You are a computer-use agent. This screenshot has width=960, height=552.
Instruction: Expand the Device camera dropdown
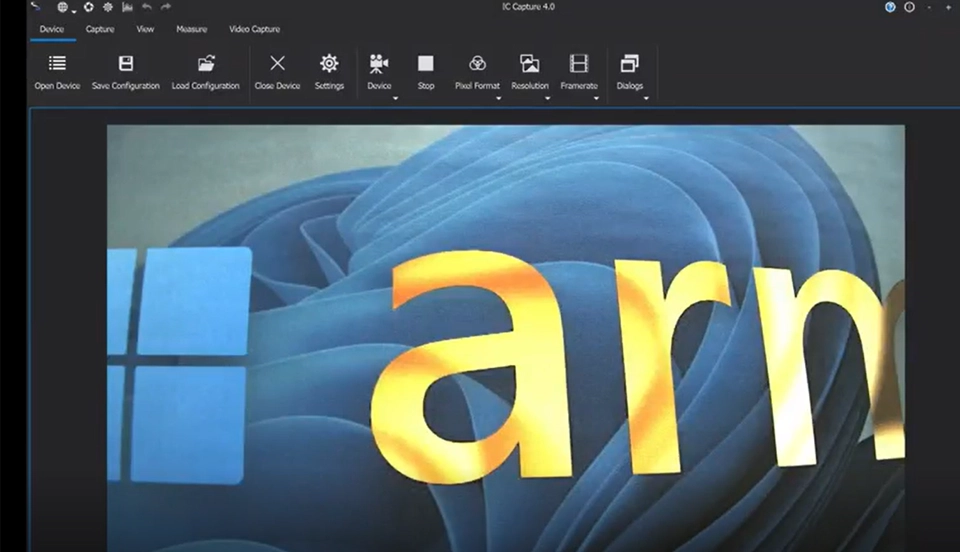[395, 98]
